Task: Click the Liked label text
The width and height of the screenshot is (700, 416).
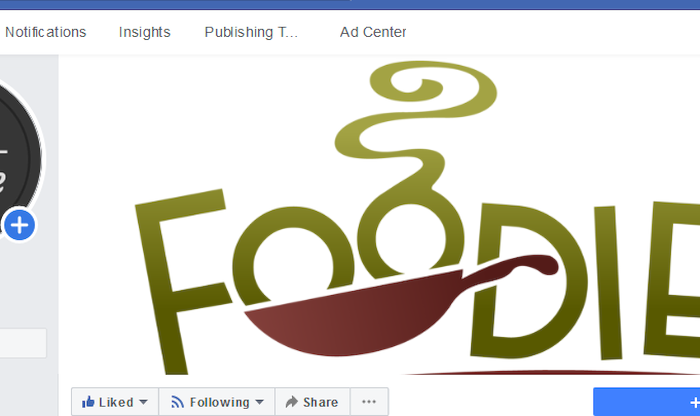Action: pyautogui.click(x=116, y=402)
